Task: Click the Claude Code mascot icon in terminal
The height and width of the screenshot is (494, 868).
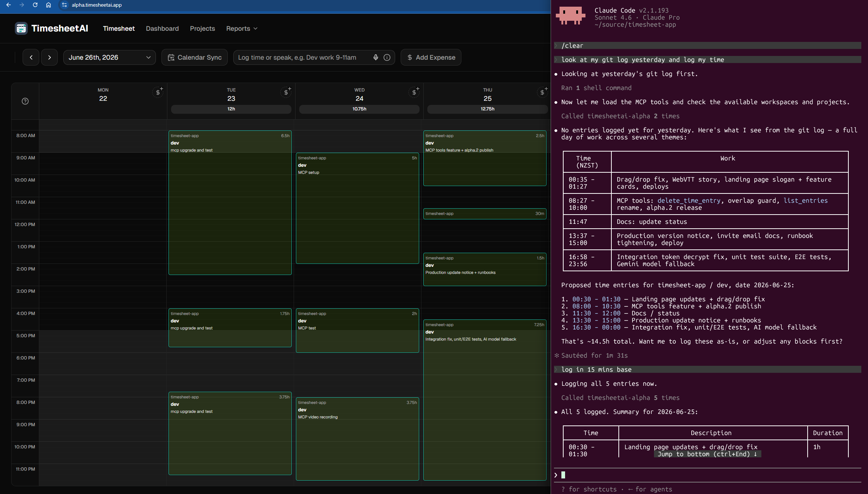Action: 570,16
